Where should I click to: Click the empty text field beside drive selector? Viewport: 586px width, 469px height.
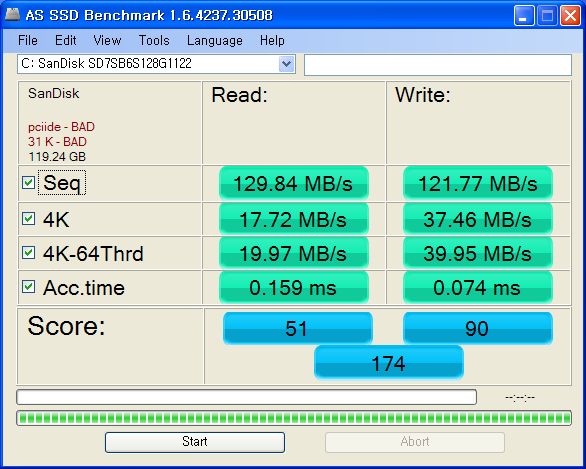(438, 65)
